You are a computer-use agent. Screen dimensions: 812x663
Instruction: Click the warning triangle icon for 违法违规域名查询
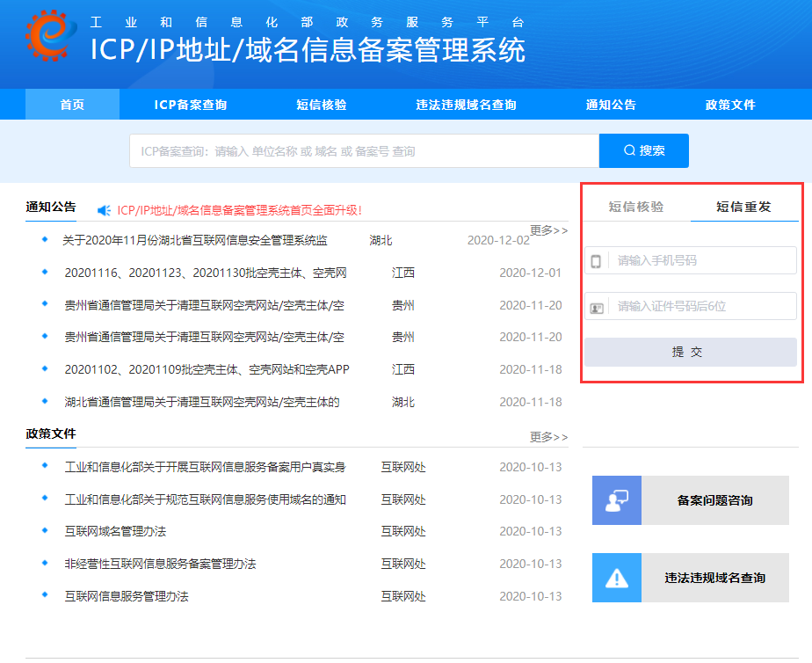point(617,578)
